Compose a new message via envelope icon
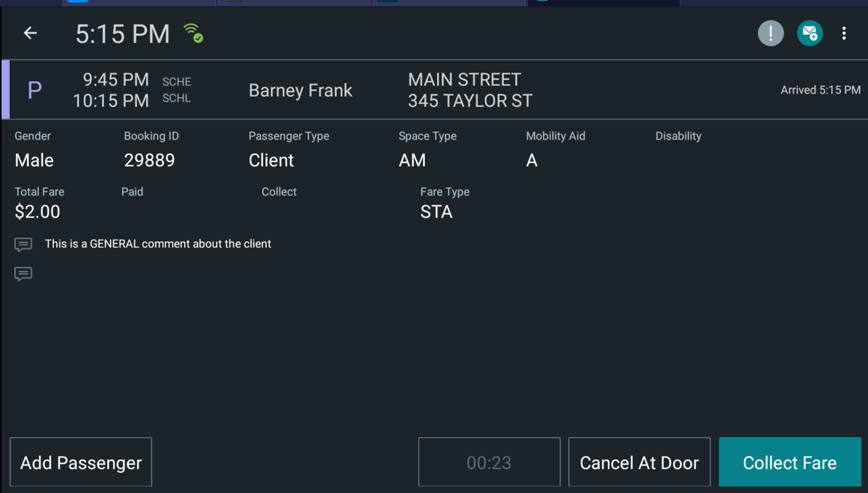868x493 pixels. click(810, 33)
